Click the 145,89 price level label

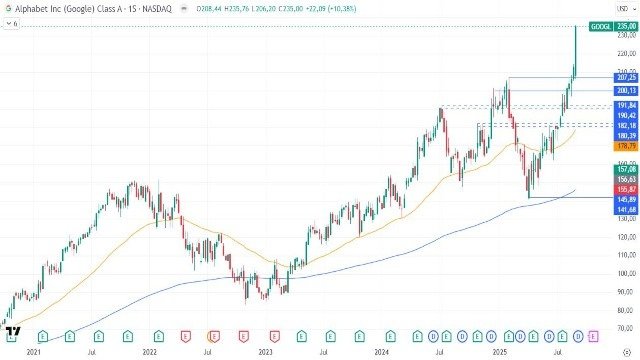tap(626, 200)
